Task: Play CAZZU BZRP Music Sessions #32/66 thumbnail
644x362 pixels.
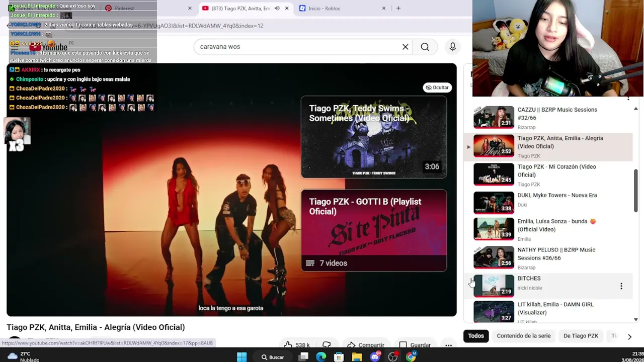Action: 494,117
